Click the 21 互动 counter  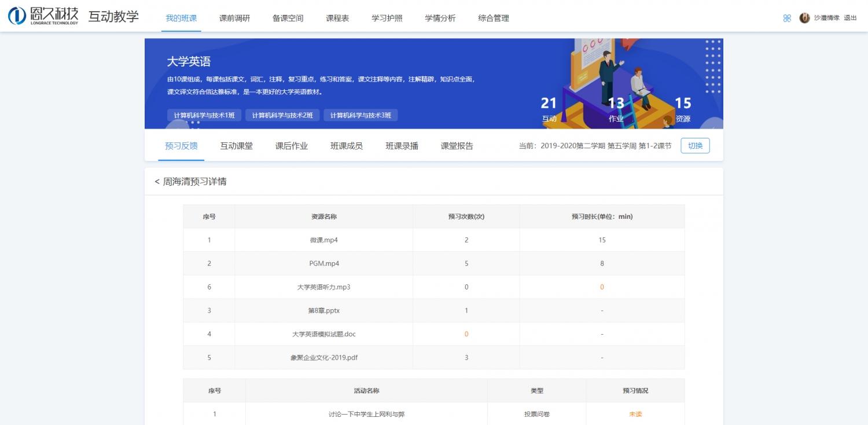point(549,109)
